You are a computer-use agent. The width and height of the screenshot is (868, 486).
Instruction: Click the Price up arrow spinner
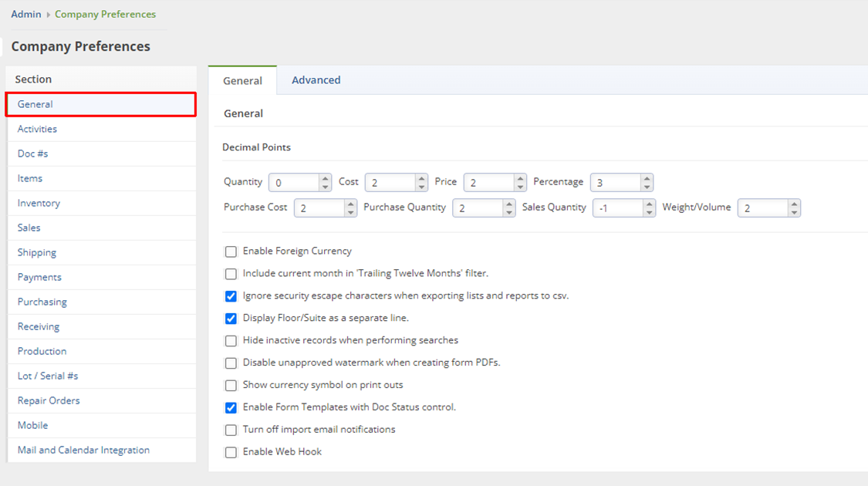click(x=521, y=178)
